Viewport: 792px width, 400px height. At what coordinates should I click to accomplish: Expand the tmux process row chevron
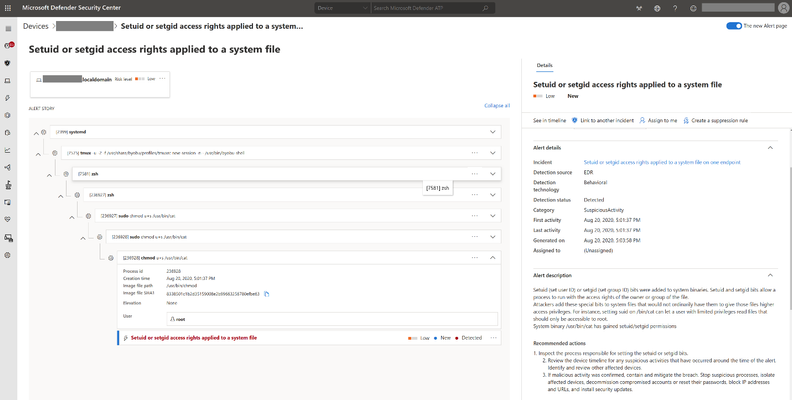click(x=492, y=153)
